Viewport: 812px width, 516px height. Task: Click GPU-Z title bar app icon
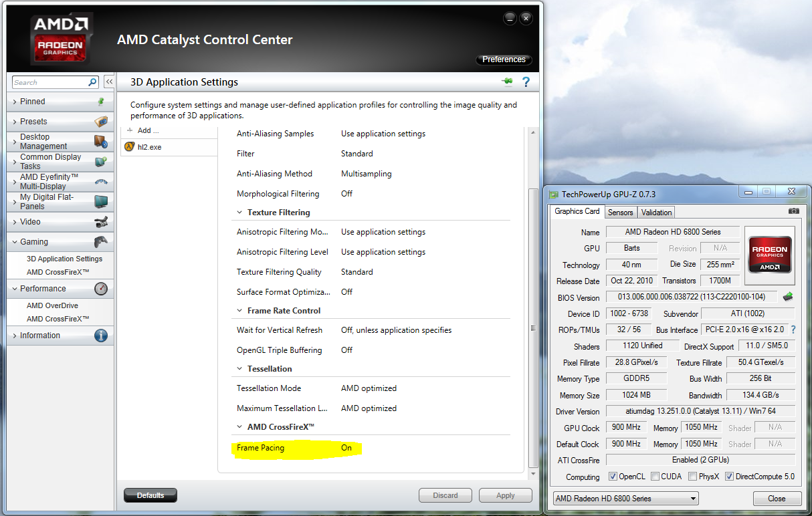tap(554, 195)
